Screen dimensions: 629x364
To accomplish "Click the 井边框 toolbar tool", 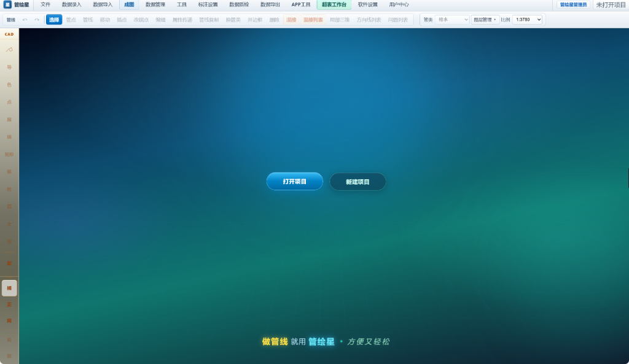I will click(x=255, y=20).
